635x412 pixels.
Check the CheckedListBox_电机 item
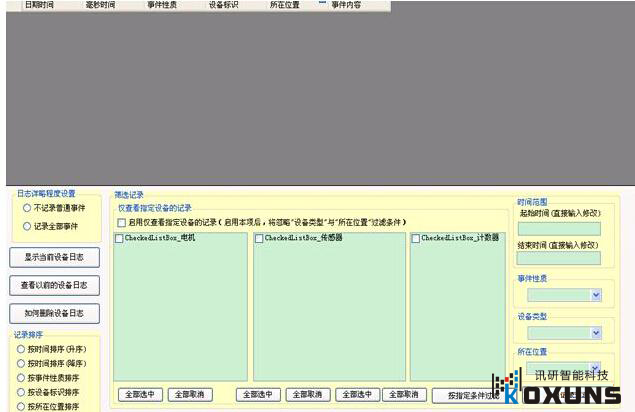click(120, 238)
